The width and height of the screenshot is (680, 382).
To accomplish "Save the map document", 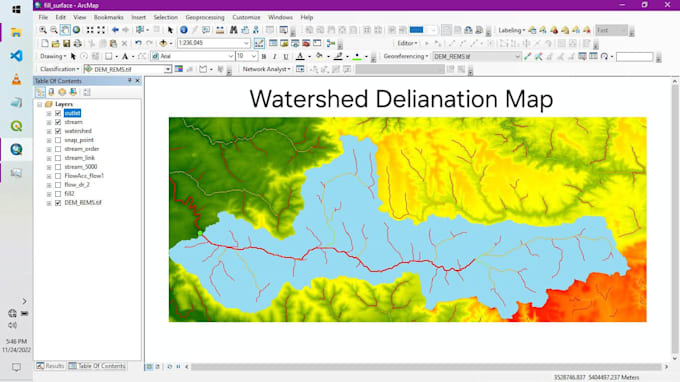I will pos(66,43).
